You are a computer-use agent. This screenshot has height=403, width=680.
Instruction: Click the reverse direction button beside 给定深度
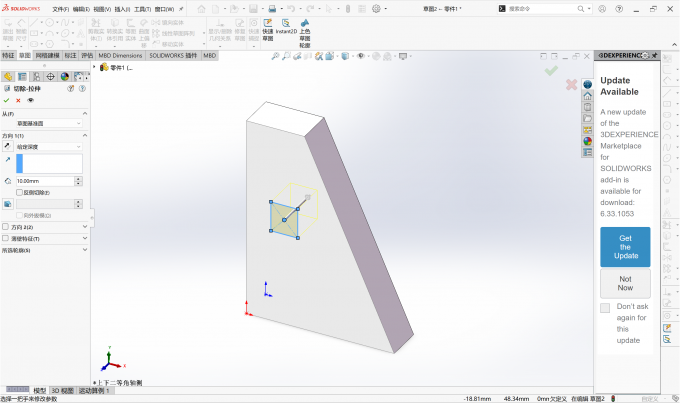7,146
